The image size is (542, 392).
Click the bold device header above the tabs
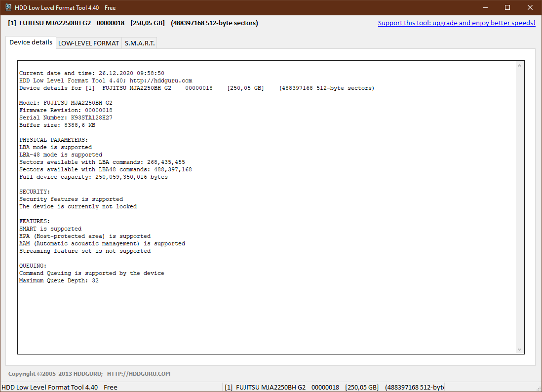click(133, 23)
